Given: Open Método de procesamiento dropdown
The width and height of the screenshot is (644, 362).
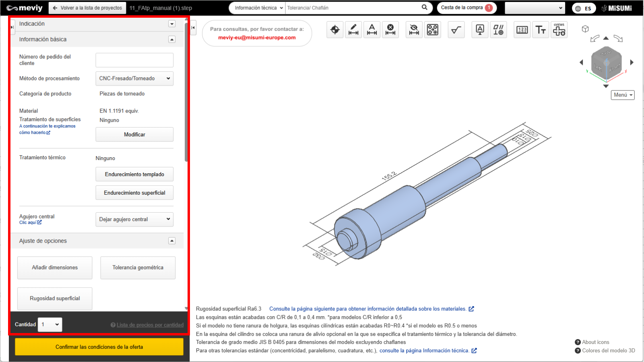Looking at the screenshot, I should 134,78.
